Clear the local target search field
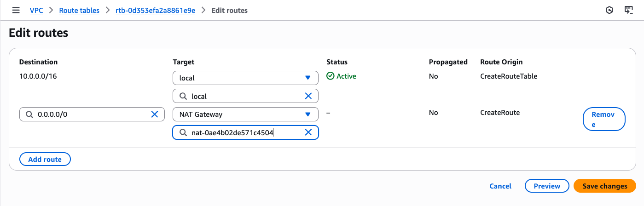 [x=308, y=96]
